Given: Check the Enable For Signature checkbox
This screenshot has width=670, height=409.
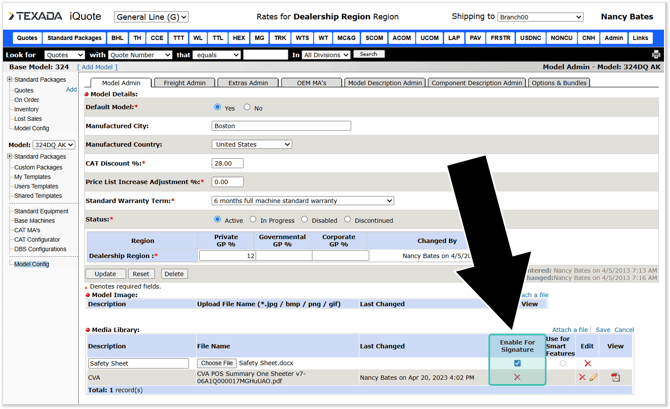Looking at the screenshot, I should click(x=517, y=363).
